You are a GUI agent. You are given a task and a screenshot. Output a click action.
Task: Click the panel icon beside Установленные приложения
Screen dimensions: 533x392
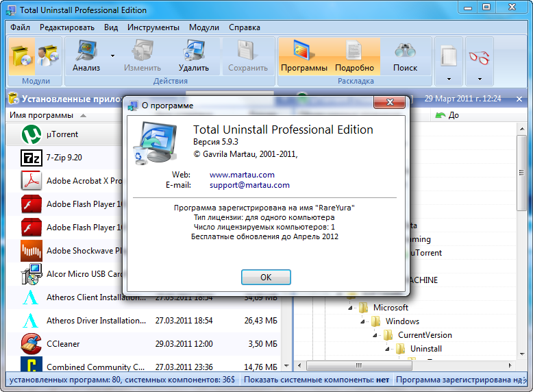pyautogui.click(x=13, y=98)
